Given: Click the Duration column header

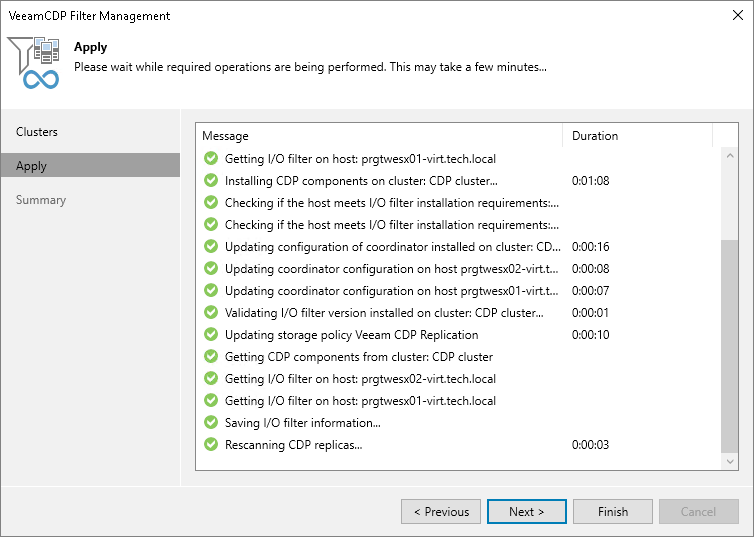Looking at the screenshot, I should coord(637,136).
